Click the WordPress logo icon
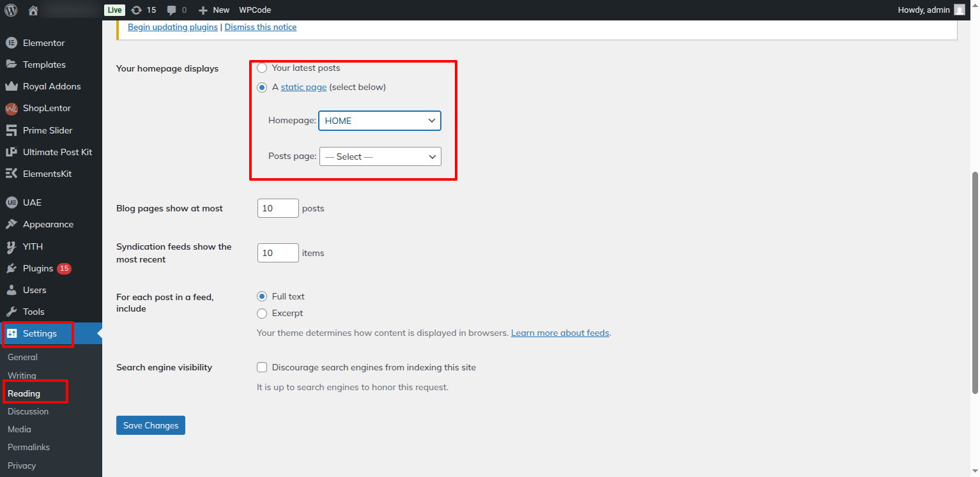The image size is (980, 477). [x=11, y=10]
